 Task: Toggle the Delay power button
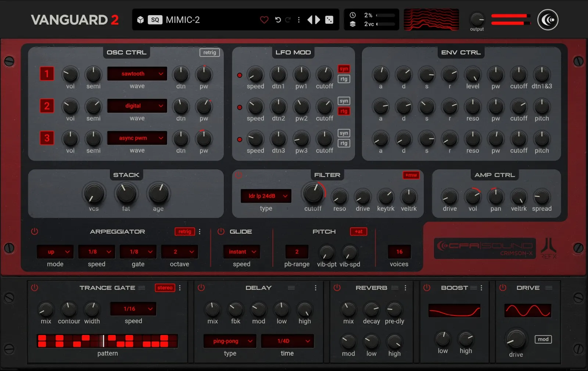[x=201, y=288]
